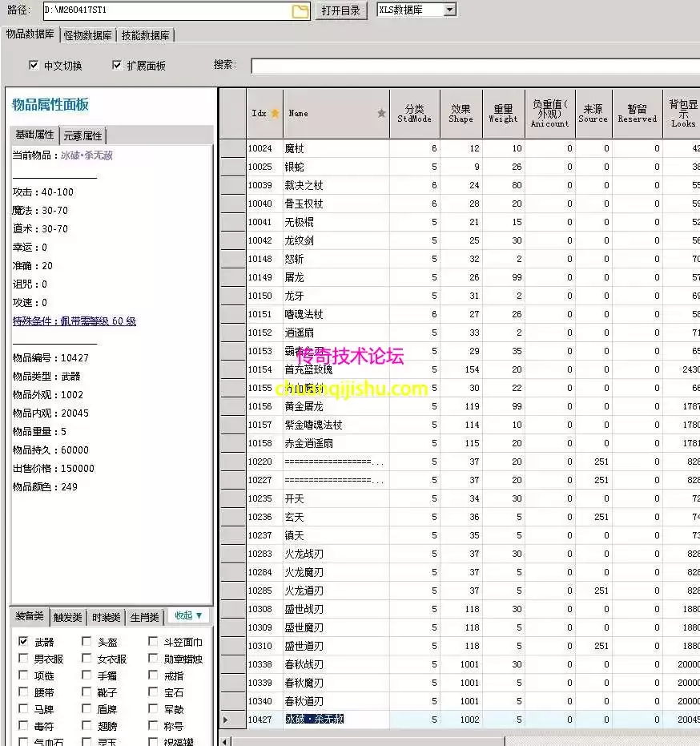Screen dimensions: 700x746
Task: Select the 紫金嗜魂法杖 name cell
Action: coord(336,425)
